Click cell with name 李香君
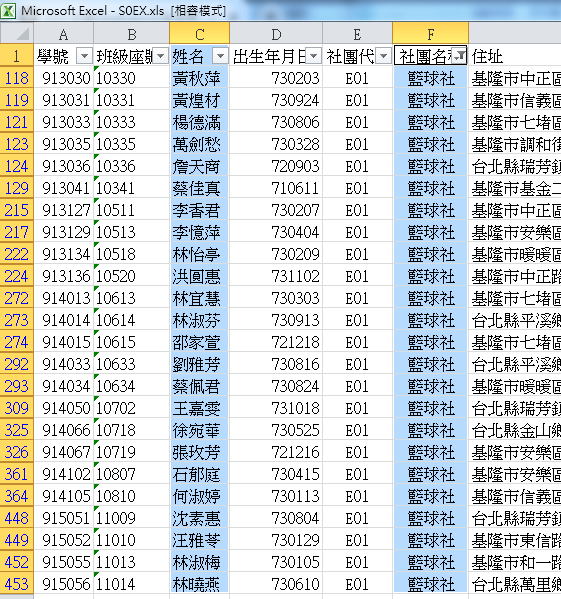 (200, 210)
